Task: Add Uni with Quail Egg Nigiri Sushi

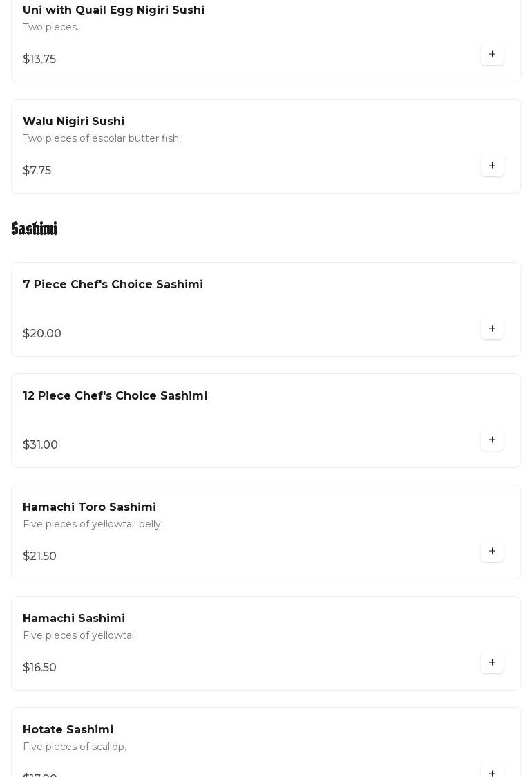Action: (x=492, y=55)
